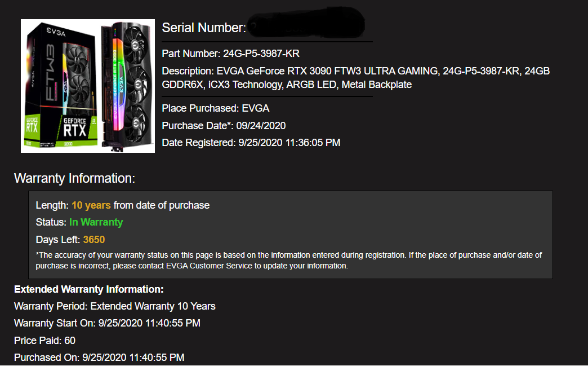Select the Part Number 24G-P5-3987-KR line
Screen dimensions: 588x366
(x=230, y=54)
